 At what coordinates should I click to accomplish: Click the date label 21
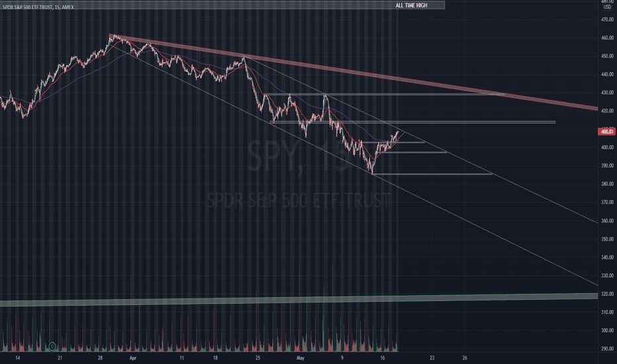click(60, 358)
